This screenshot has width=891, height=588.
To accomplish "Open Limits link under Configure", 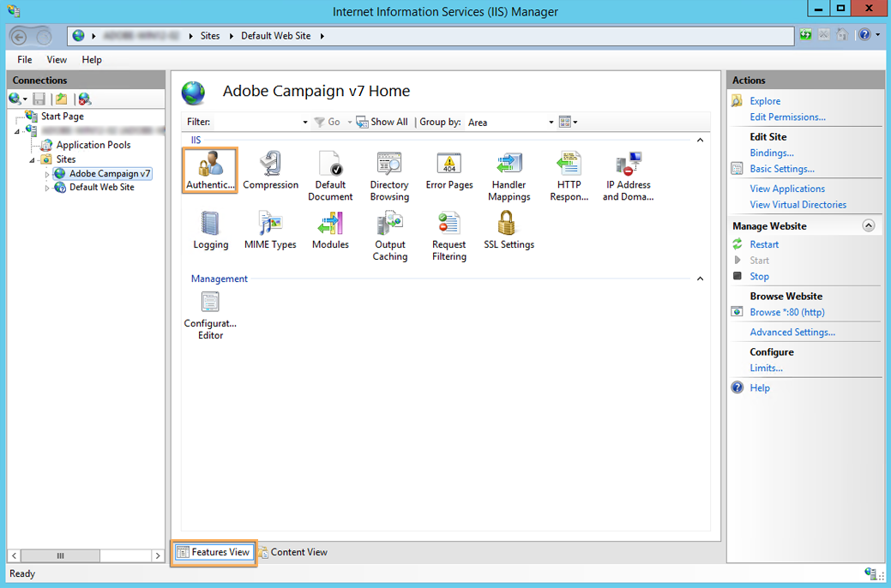I will click(x=766, y=368).
